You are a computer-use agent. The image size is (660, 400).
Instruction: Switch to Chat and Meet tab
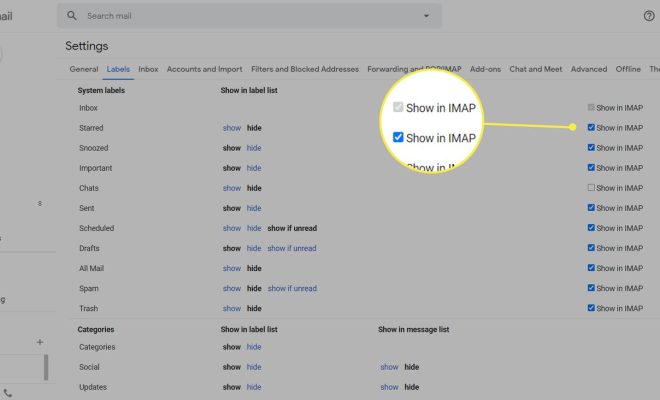tap(535, 69)
